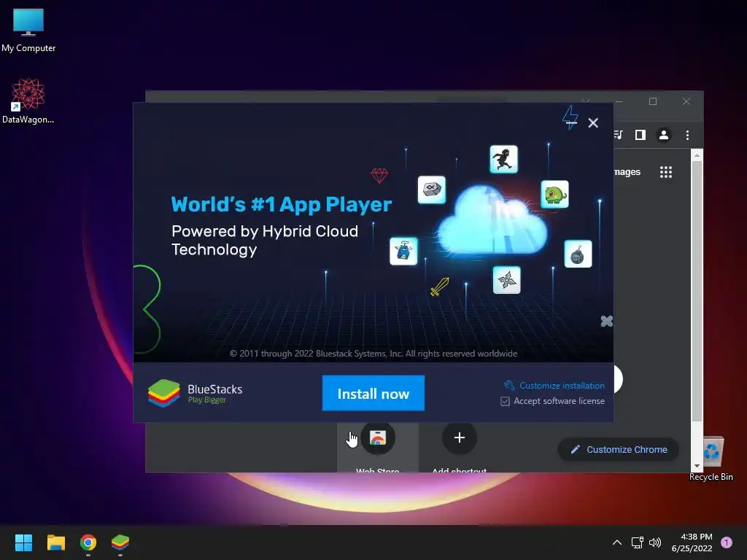
Task: Open DataWagon desktop shortcut
Action: coord(28,101)
